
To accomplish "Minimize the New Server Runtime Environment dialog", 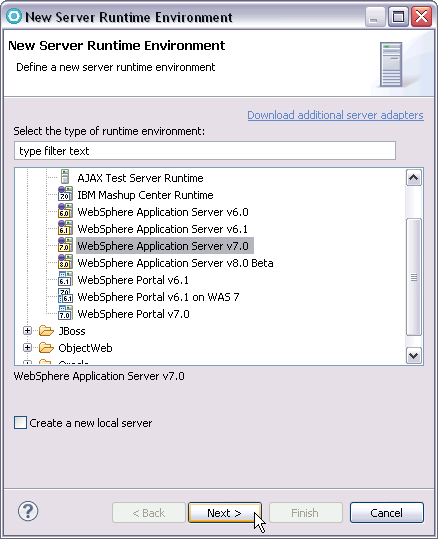I will pyautogui.click(x=375, y=16).
